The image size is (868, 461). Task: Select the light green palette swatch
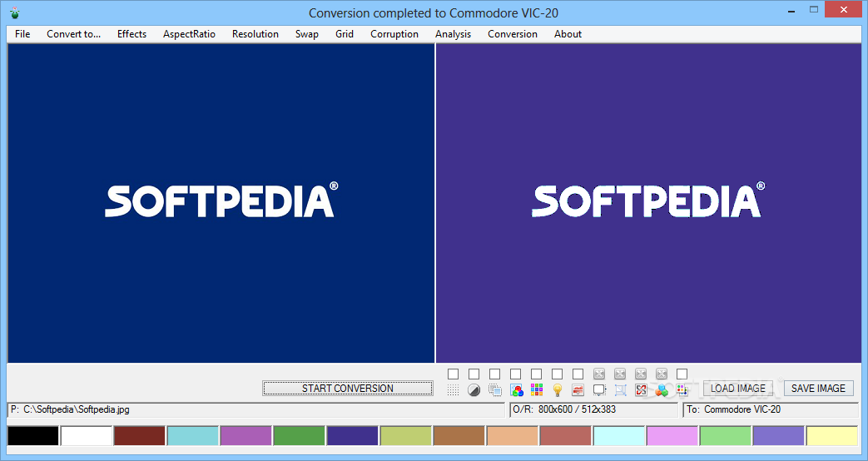[725, 435]
